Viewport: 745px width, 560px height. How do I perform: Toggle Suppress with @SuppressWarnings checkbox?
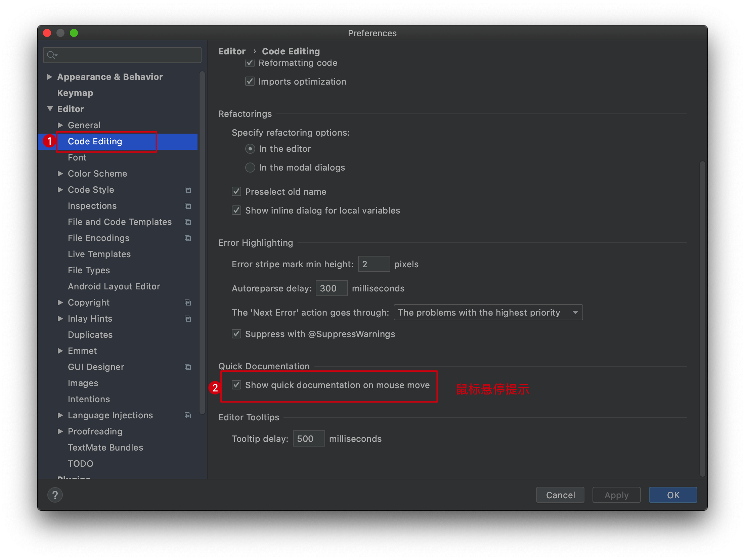236,334
